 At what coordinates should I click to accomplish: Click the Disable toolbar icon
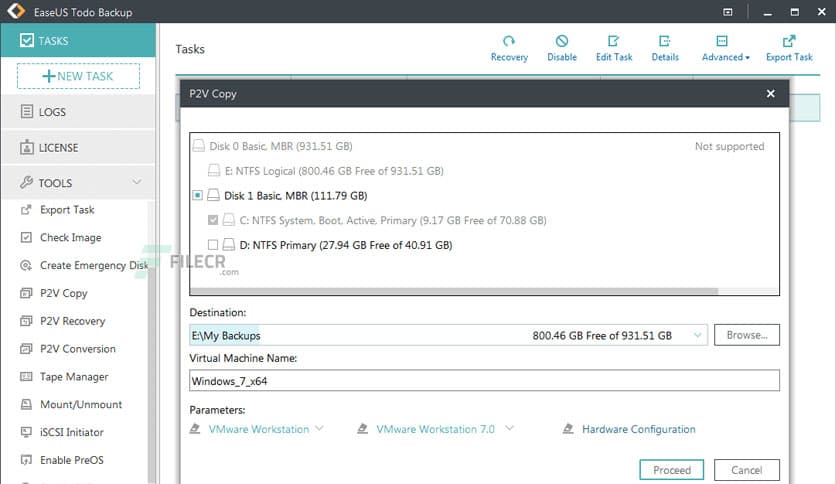pyautogui.click(x=561, y=42)
